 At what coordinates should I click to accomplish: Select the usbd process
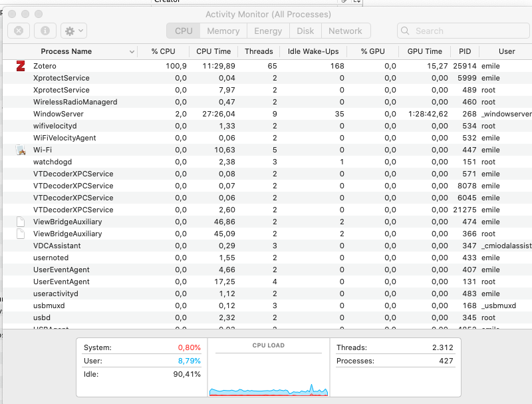[267, 317]
